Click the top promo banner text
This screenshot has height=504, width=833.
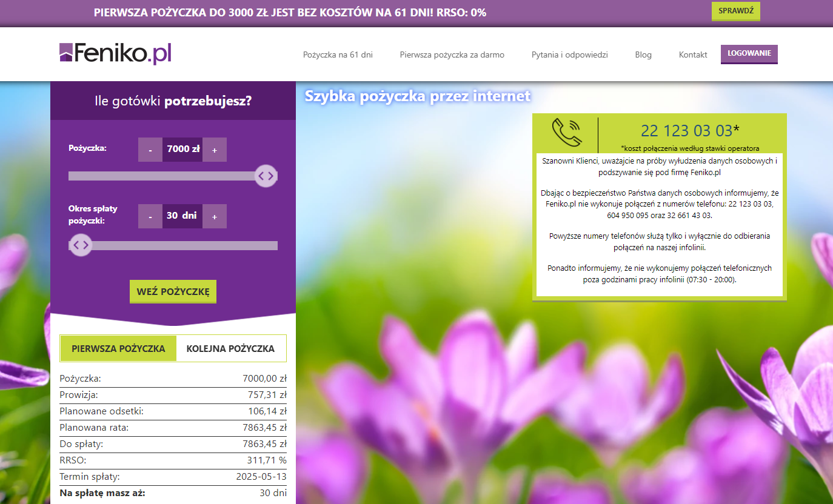[x=290, y=12]
